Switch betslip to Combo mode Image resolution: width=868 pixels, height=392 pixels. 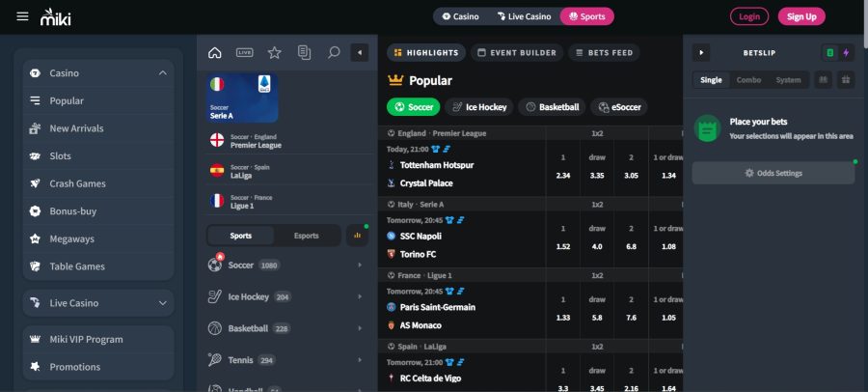point(748,80)
